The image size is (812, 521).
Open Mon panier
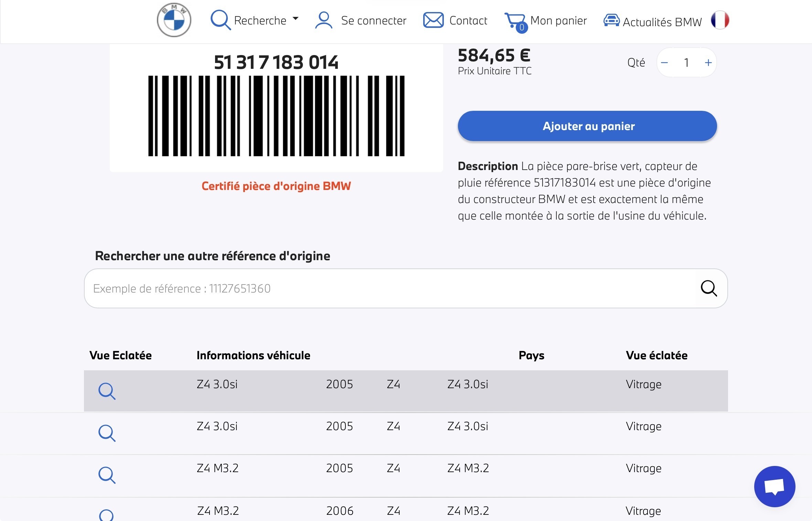pyautogui.click(x=558, y=21)
